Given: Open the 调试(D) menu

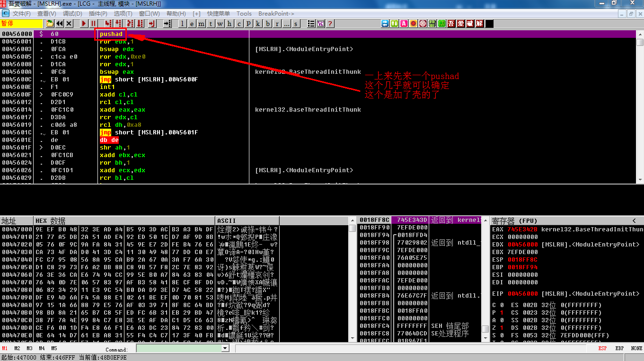Looking at the screenshot, I should pos(72,14).
